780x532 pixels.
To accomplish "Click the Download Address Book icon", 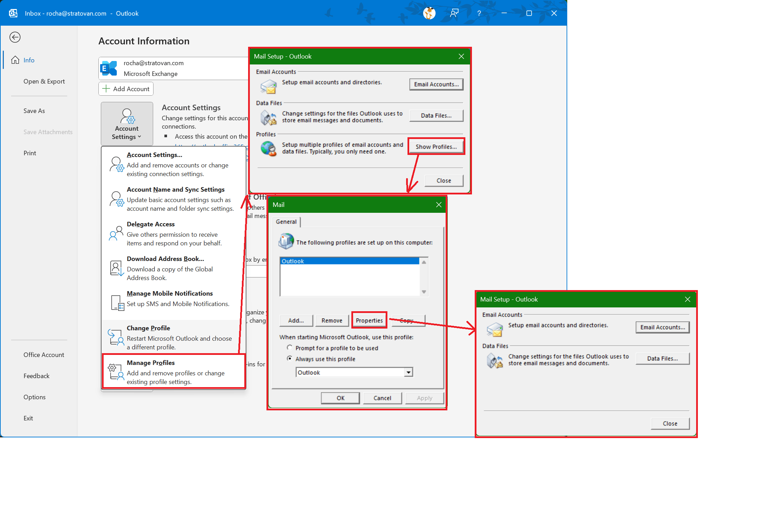I will 116,268.
